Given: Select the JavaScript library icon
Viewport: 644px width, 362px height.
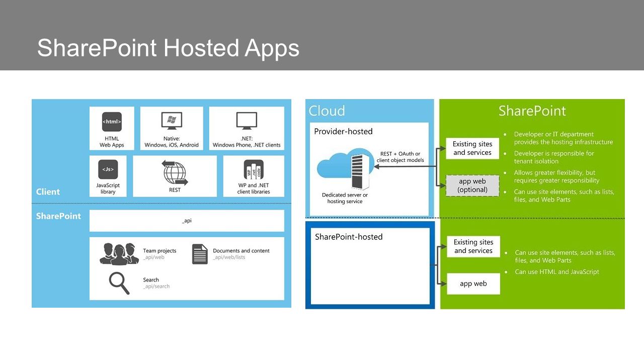Looking at the screenshot, I should click(x=108, y=169).
